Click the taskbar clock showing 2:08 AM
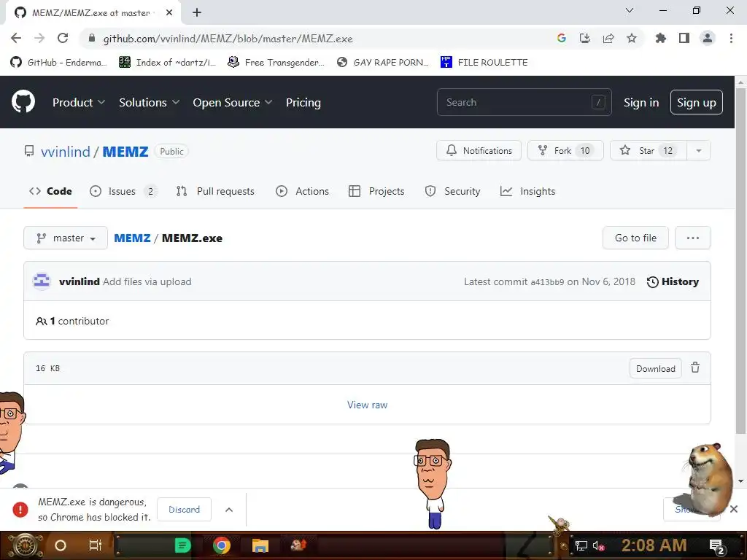This screenshot has height=560, width=747. tap(654, 545)
